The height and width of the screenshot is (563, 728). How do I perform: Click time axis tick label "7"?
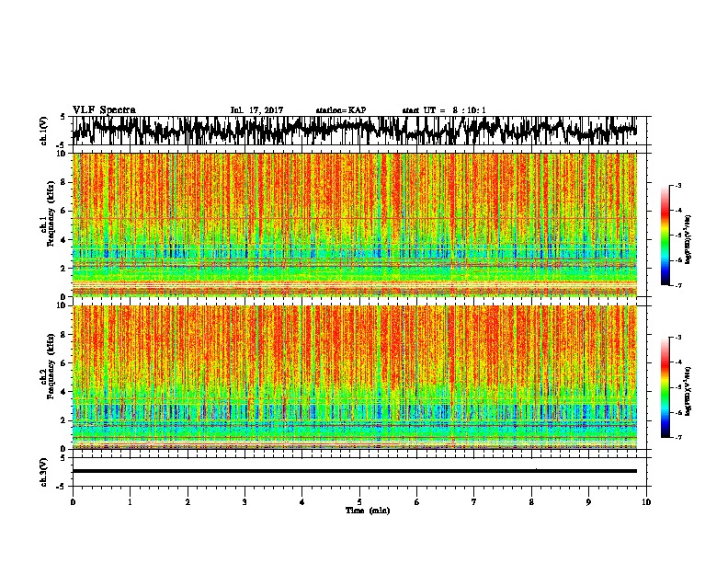pos(474,502)
